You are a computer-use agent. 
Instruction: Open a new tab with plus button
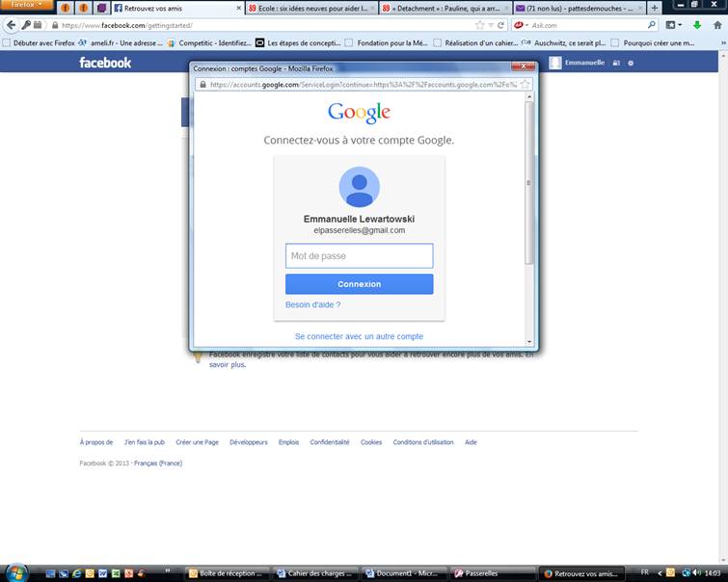click(654, 8)
